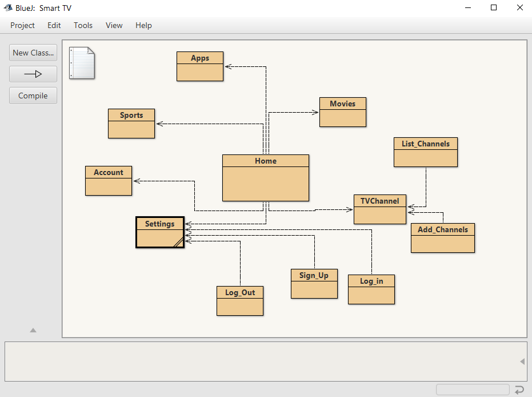The width and height of the screenshot is (532, 397).
Task: Expand the object bench side arrow
Action: (x=522, y=362)
